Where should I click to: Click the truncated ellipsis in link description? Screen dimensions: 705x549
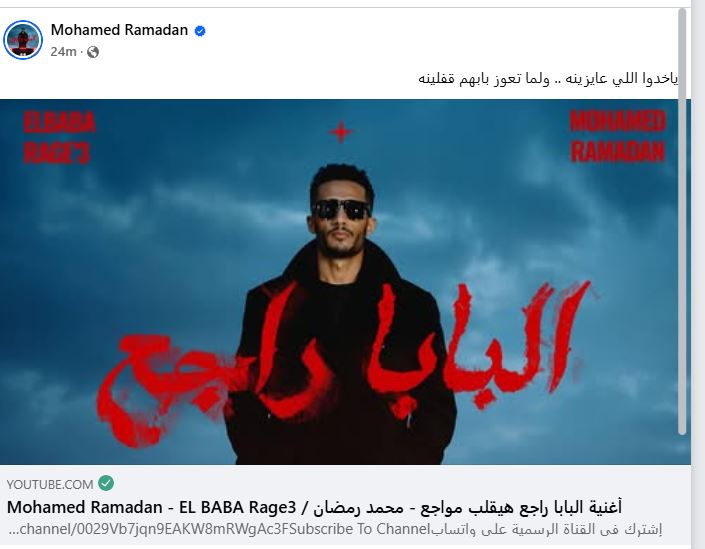coord(13,531)
